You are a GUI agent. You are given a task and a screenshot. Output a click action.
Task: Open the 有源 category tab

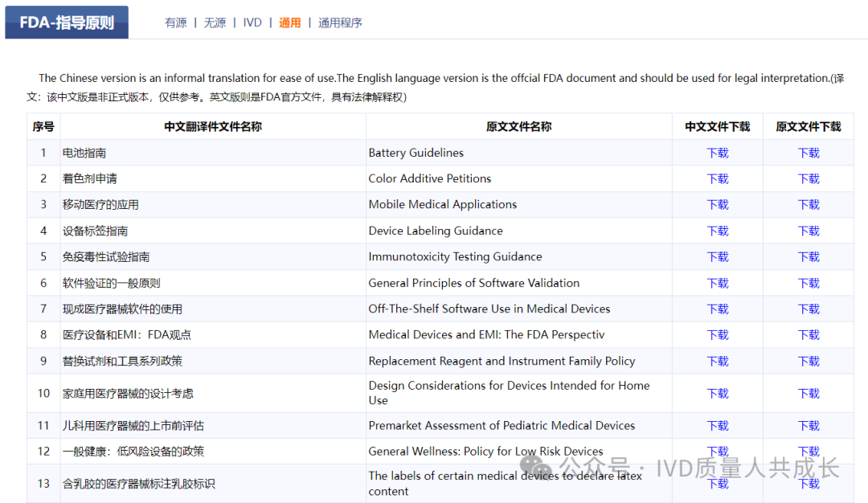175,22
